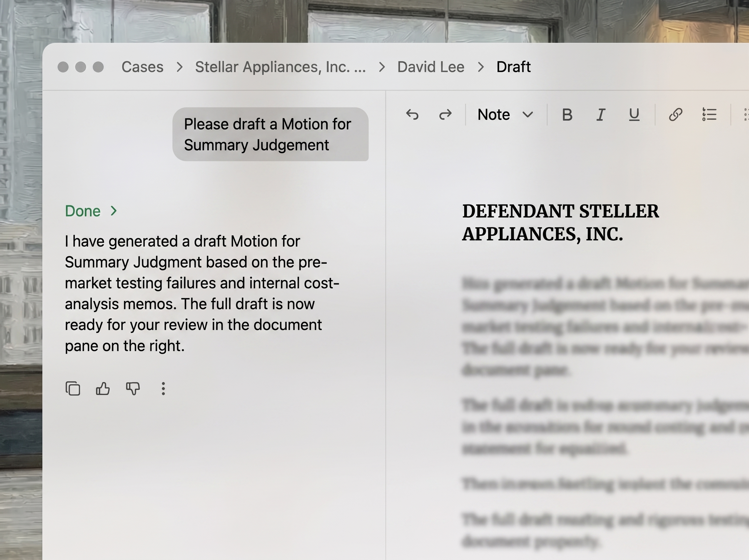
Task: Go to Cases in breadcrumb
Action: 143,67
